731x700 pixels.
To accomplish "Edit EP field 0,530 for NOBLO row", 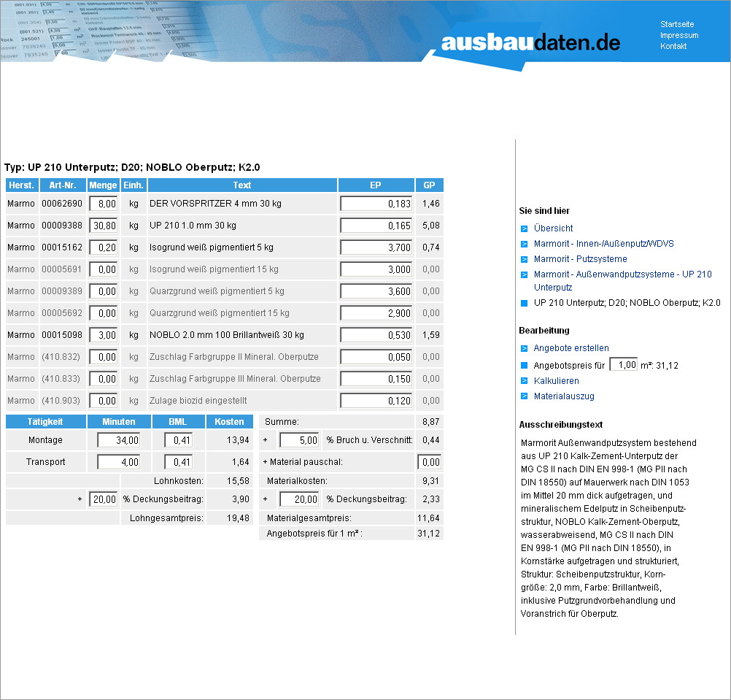I will point(376,335).
